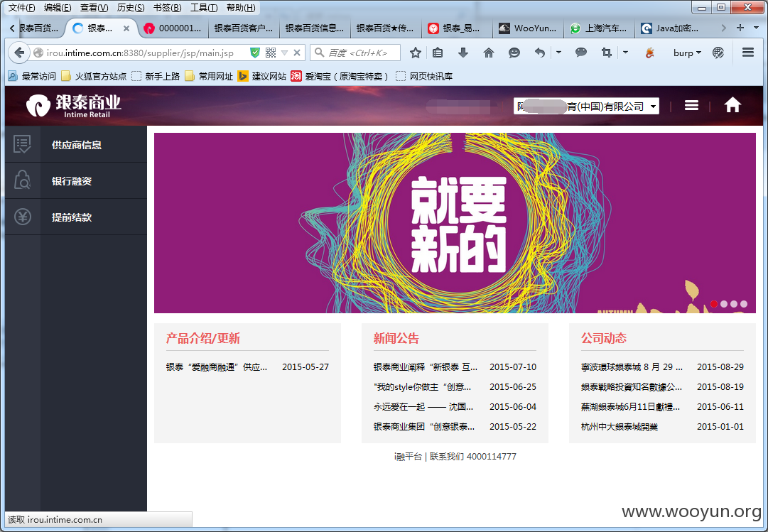Click the green shield security icon
The width and height of the screenshot is (768, 532).
click(x=254, y=53)
